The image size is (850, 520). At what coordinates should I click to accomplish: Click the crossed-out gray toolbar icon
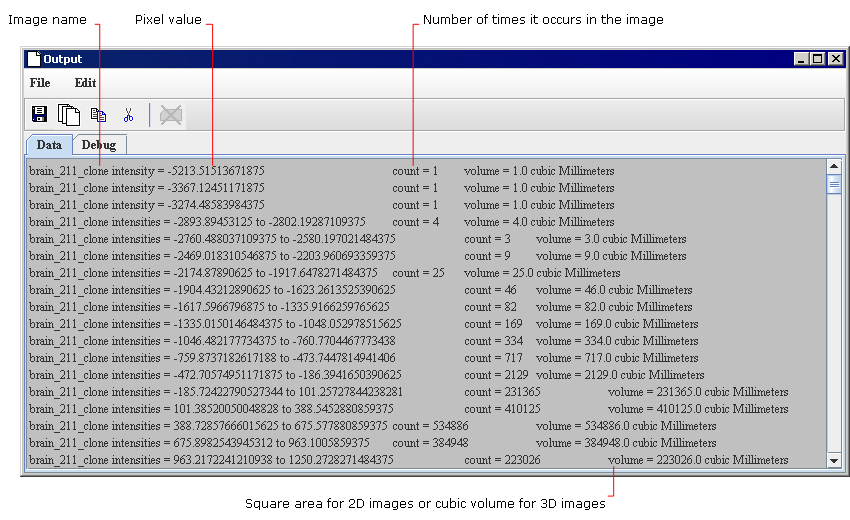point(171,115)
